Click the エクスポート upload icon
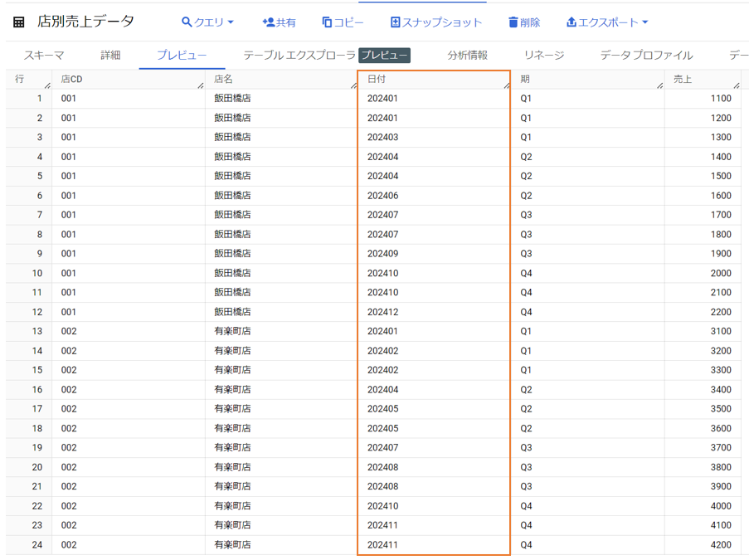 click(x=571, y=22)
